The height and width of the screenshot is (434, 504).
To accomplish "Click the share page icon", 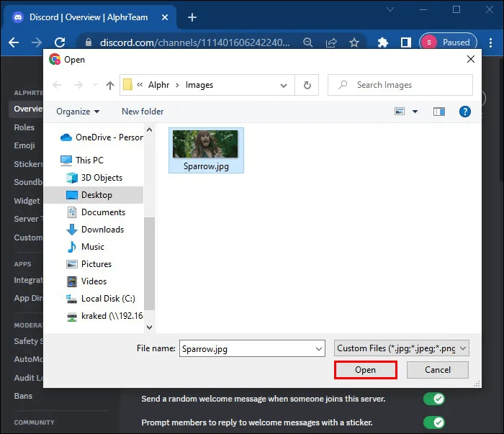I will [331, 42].
